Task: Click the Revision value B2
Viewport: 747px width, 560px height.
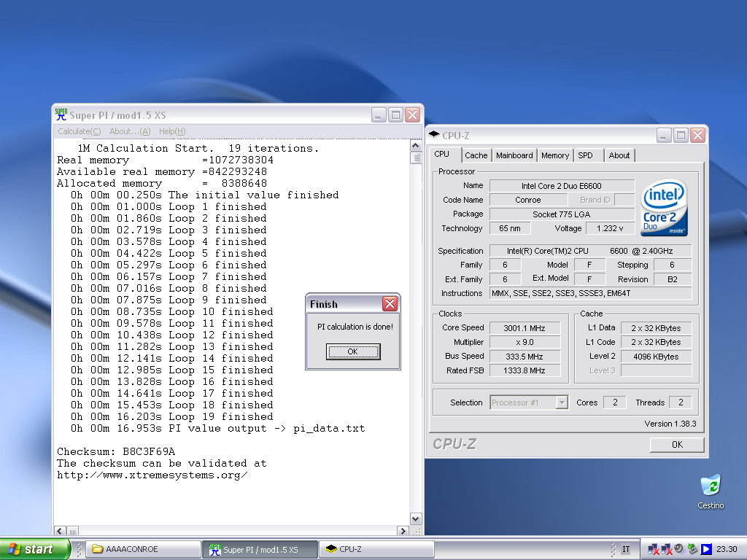Action: pos(672,279)
